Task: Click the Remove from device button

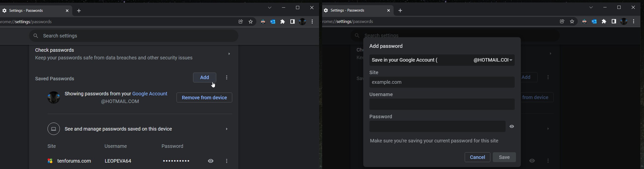Action: point(204,98)
